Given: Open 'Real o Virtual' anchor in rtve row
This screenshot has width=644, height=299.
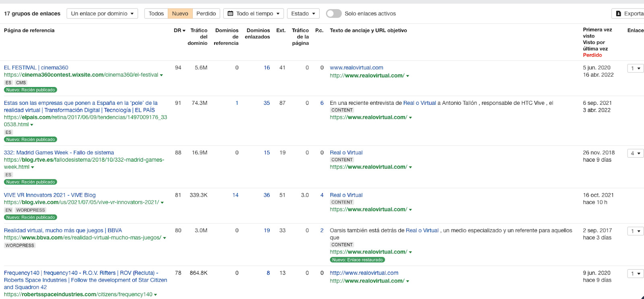Looking at the screenshot, I should click(x=346, y=153).
